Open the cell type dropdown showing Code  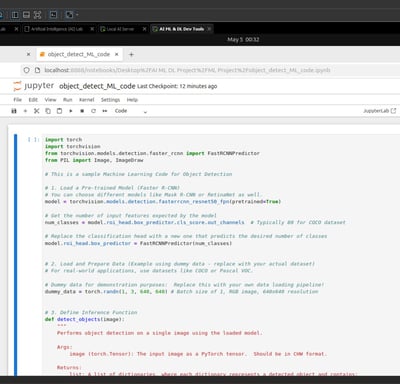pos(131,111)
